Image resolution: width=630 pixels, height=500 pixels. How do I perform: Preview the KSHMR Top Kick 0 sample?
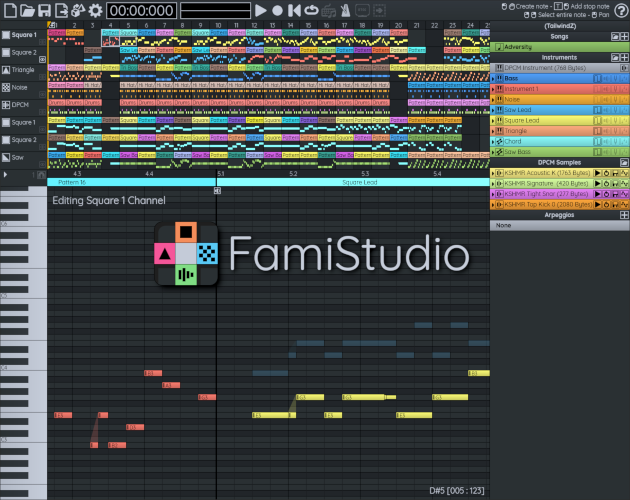[597, 205]
